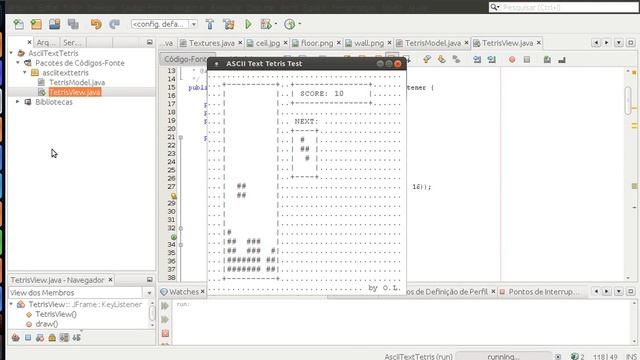The width and height of the screenshot is (640, 360).
Task: Open Pontos de Interrup... breakpoints tab
Action: click(543, 292)
